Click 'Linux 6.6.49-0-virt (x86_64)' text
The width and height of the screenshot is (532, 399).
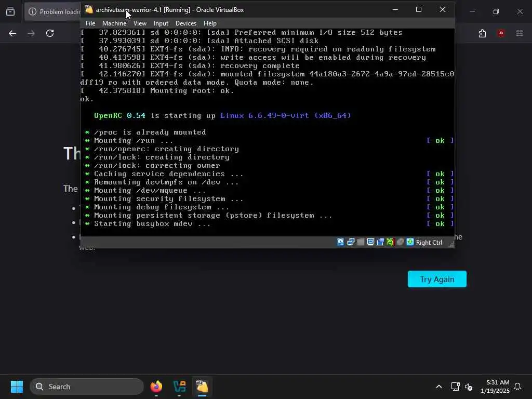(285, 115)
